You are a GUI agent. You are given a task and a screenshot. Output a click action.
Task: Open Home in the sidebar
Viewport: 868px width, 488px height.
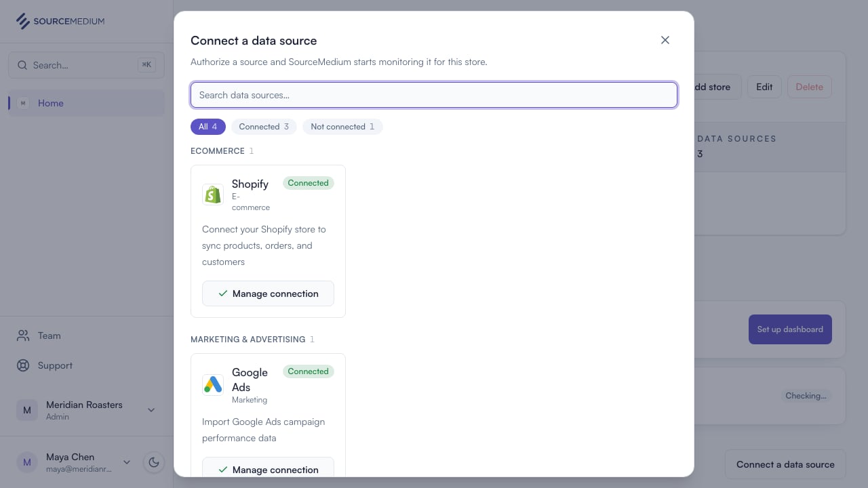click(86, 103)
